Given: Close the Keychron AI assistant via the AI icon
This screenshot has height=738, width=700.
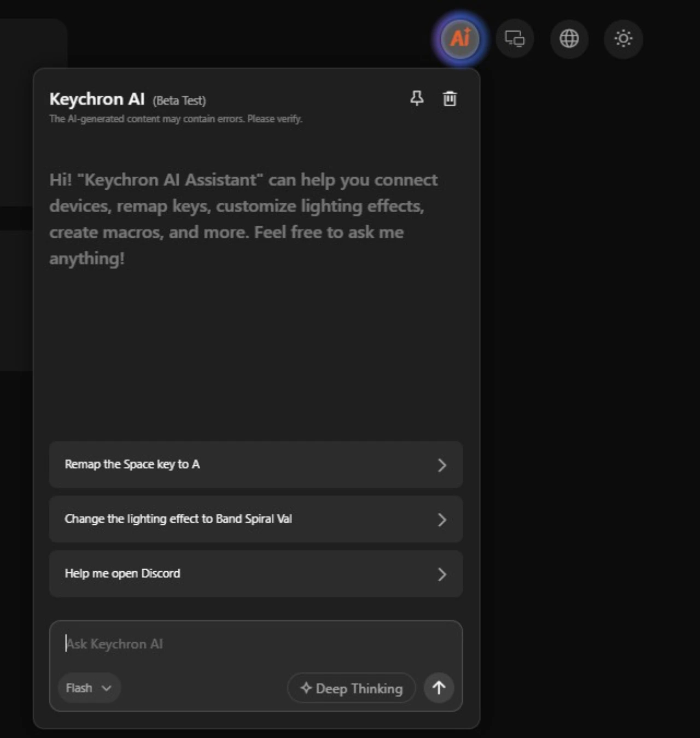Looking at the screenshot, I should tap(460, 38).
